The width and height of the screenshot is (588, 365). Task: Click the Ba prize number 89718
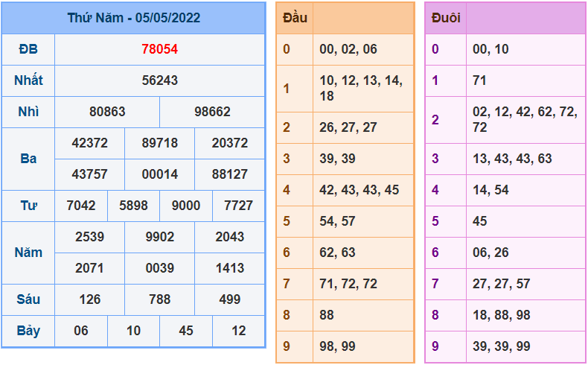click(160, 143)
